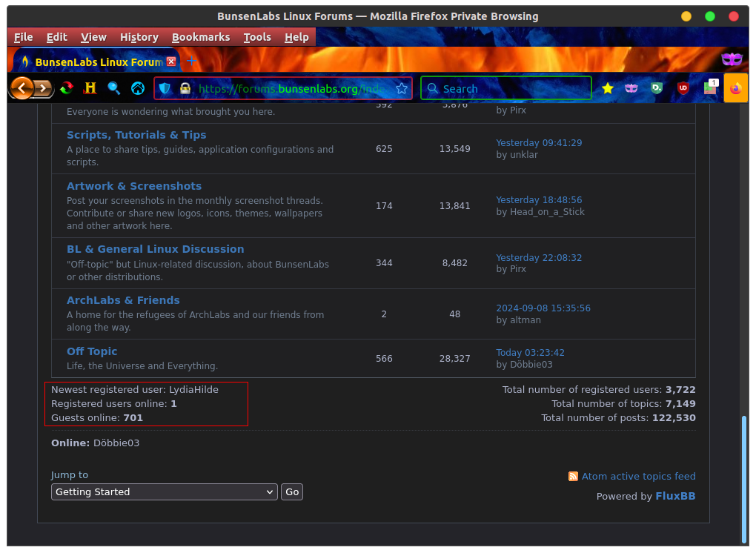Open the Atom active topics feed link

coord(638,477)
